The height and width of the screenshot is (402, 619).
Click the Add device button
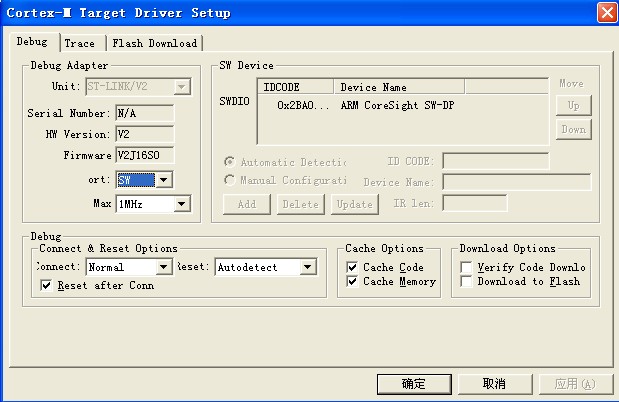coord(247,204)
